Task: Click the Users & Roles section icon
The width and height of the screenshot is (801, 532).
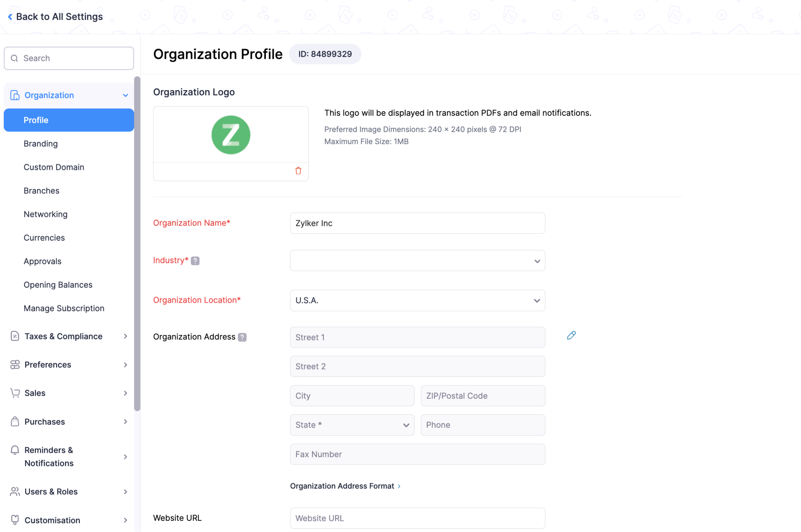Action: tap(14, 492)
